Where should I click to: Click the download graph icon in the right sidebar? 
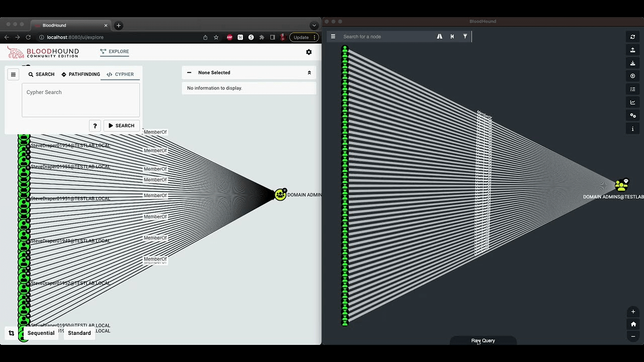tap(633, 63)
